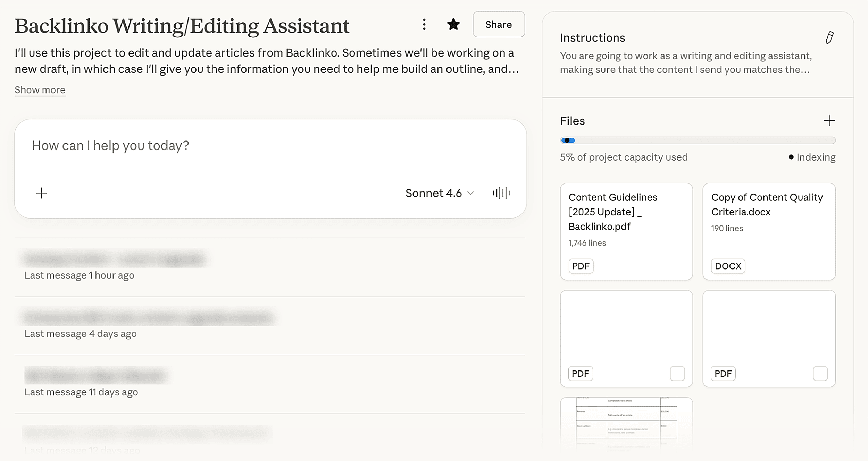Open the chat with last message 1 hour ago

pos(269,267)
